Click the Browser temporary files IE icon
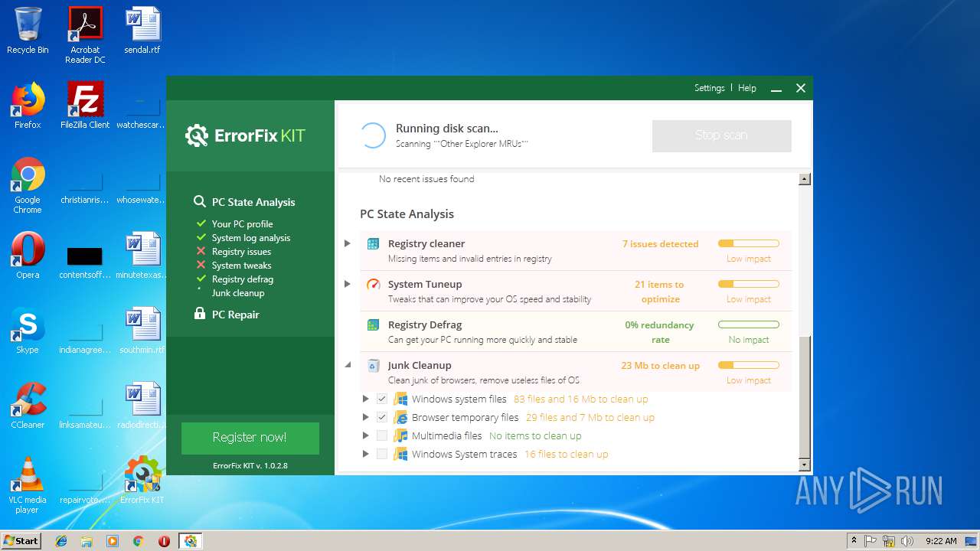980x551 pixels. (400, 417)
